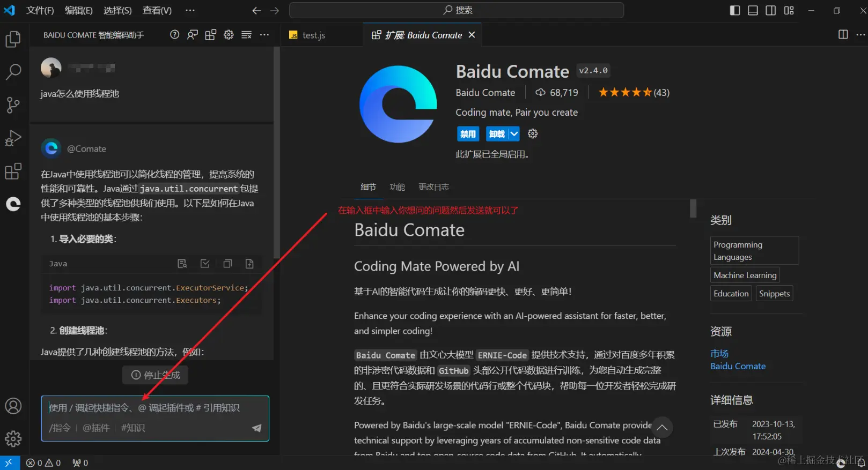Open Comate panel settings gear
Image resolution: width=868 pixels, height=470 pixels.
point(229,35)
